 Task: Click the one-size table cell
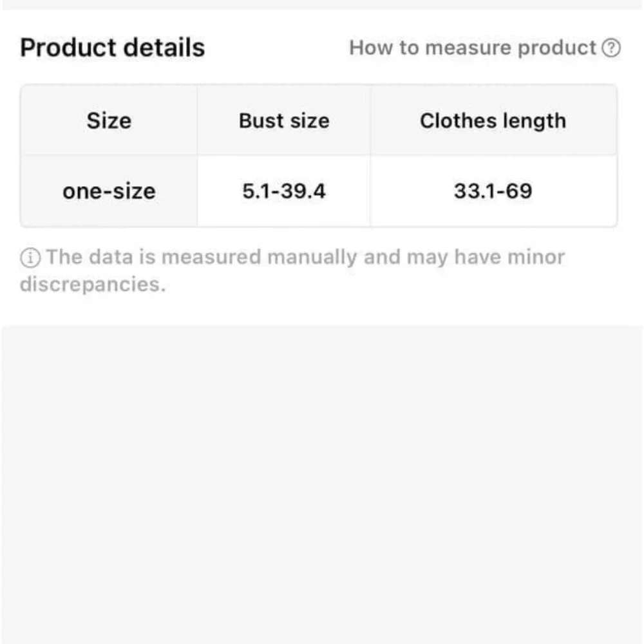pos(109,191)
